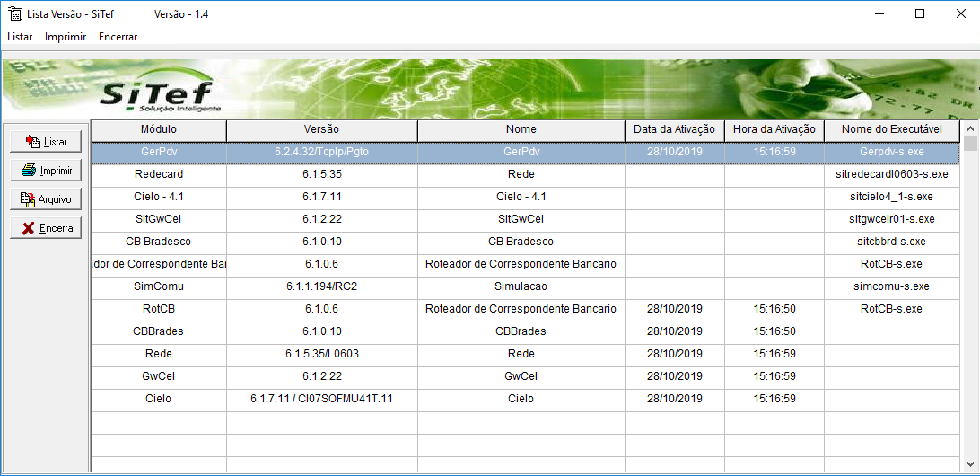
Task: Select the CBBrades module cell
Action: pos(159,332)
